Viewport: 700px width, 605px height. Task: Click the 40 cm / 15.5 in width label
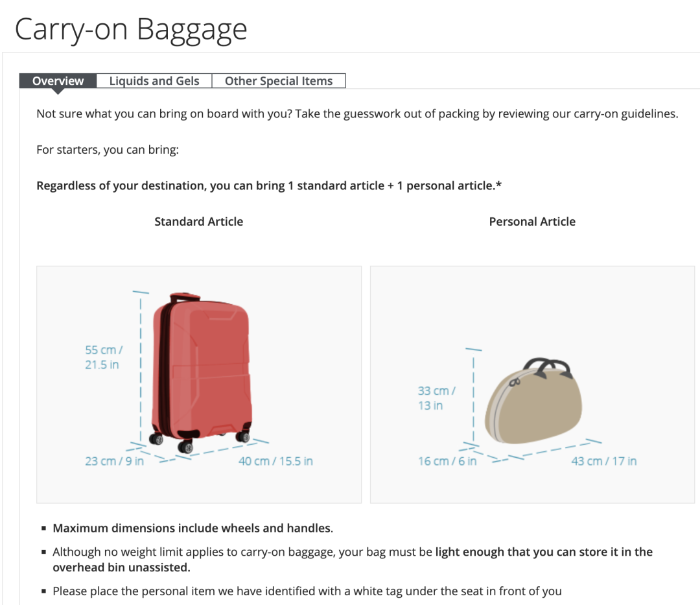275,461
